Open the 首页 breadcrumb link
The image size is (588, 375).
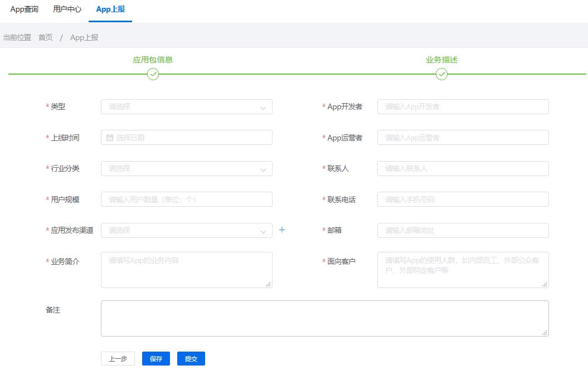45,37
